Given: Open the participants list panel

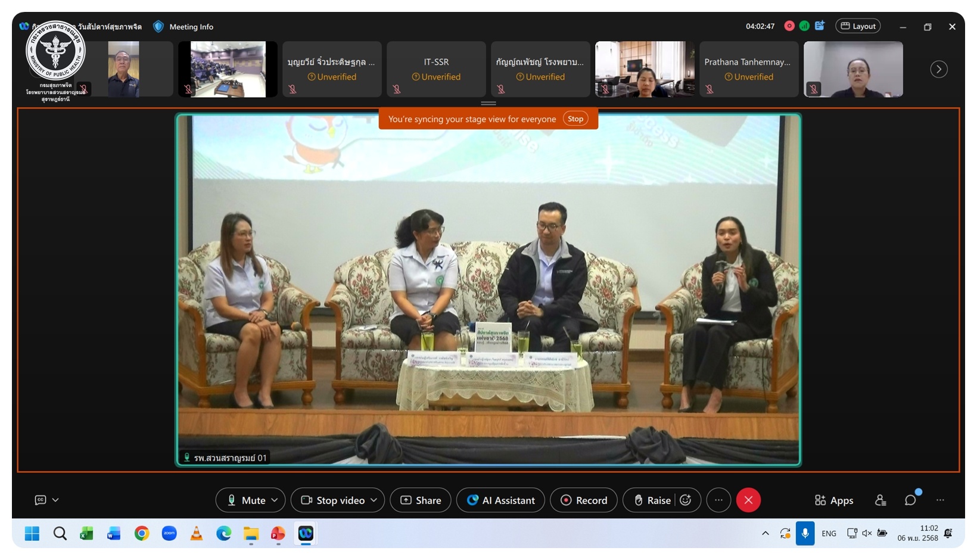Looking at the screenshot, I should click(880, 500).
